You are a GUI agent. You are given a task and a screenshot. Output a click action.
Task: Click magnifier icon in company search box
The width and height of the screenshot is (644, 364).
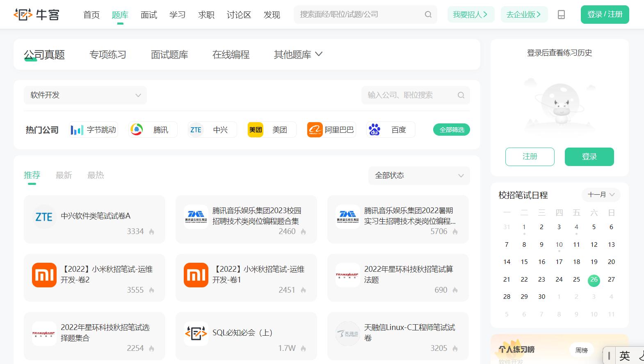pos(461,95)
